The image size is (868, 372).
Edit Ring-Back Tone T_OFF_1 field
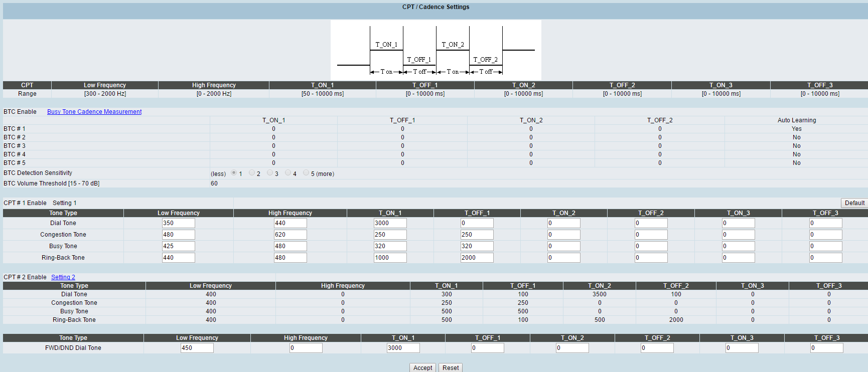point(477,258)
